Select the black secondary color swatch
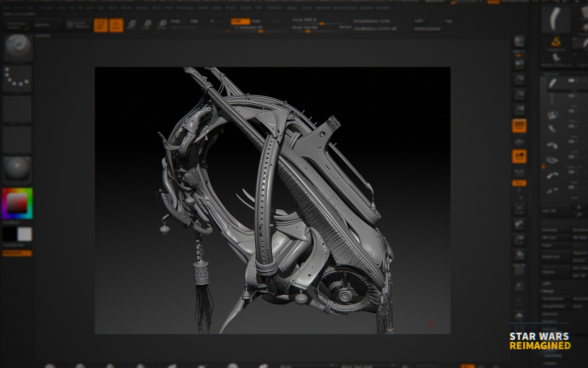This screenshot has width=588, height=368. (10, 234)
